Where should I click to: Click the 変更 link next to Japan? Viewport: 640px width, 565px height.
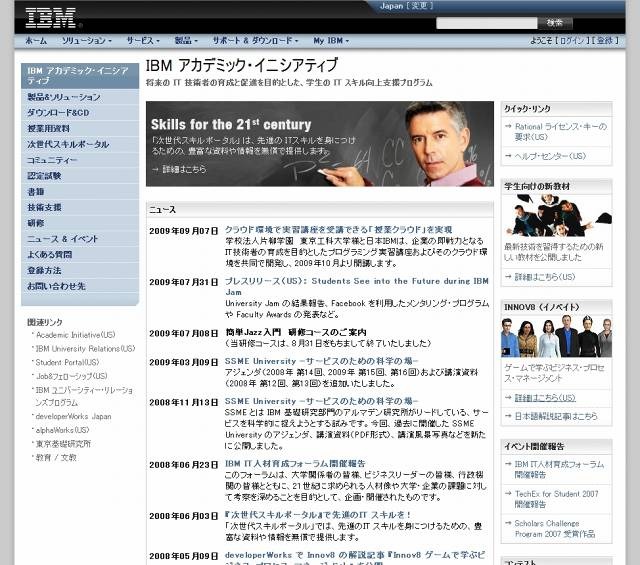tap(420, 6)
